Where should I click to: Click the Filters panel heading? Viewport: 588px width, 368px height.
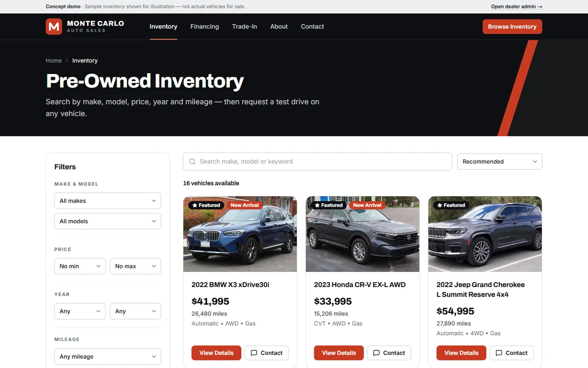pyautogui.click(x=65, y=167)
